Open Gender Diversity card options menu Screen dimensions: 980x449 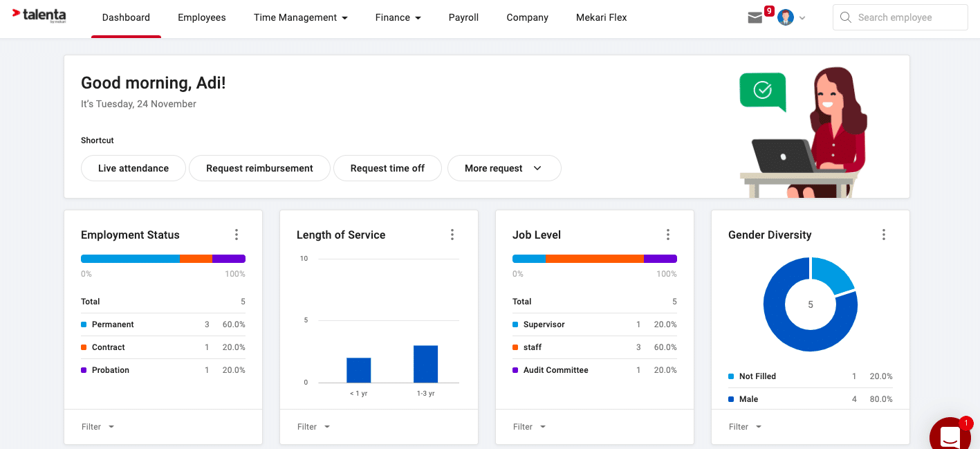(x=884, y=235)
